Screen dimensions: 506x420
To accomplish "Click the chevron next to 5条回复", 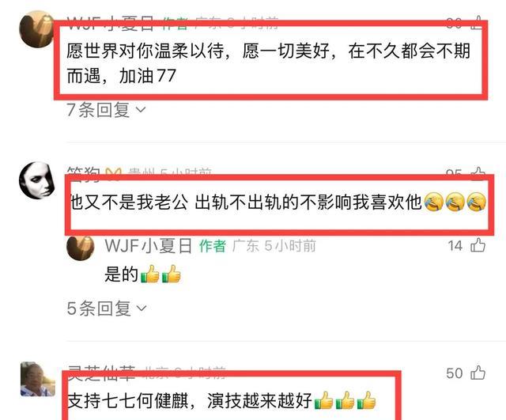I will (x=142, y=308).
